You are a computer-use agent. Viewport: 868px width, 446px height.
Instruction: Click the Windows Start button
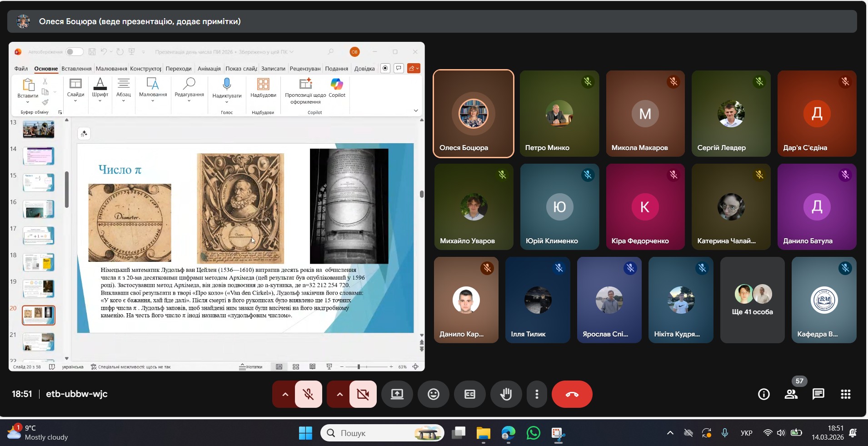click(x=305, y=433)
